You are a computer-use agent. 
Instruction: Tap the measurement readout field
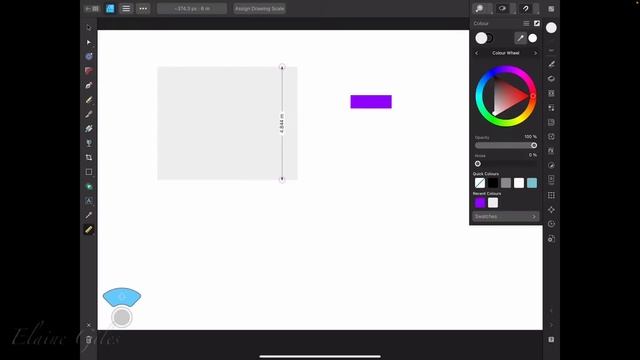pyautogui.click(x=192, y=9)
